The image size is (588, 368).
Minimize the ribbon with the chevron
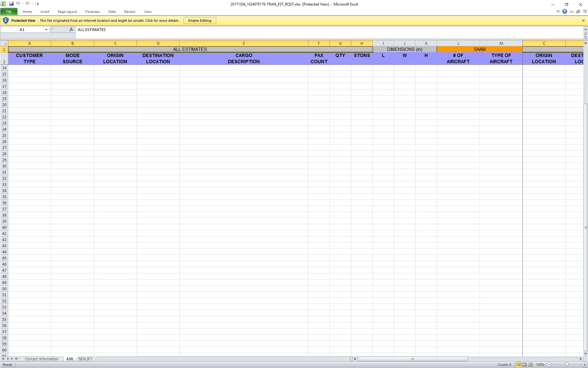pyautogui.click(x=558, y=12)
